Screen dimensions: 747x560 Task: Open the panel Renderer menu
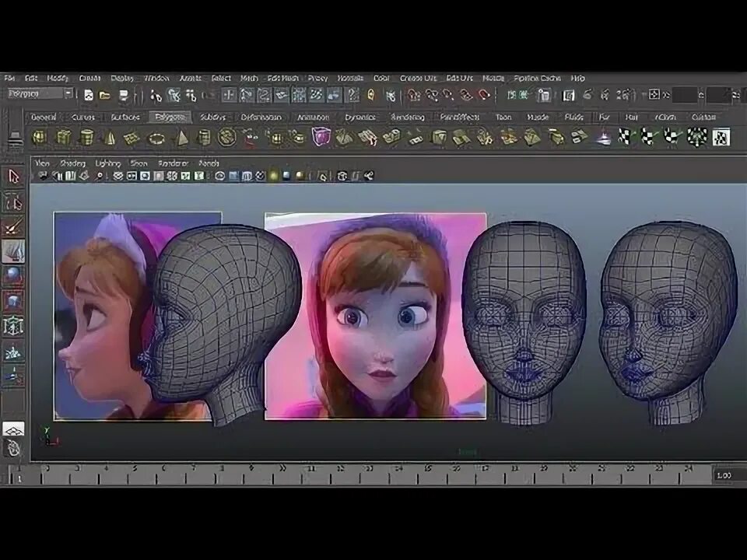(174, 163)
